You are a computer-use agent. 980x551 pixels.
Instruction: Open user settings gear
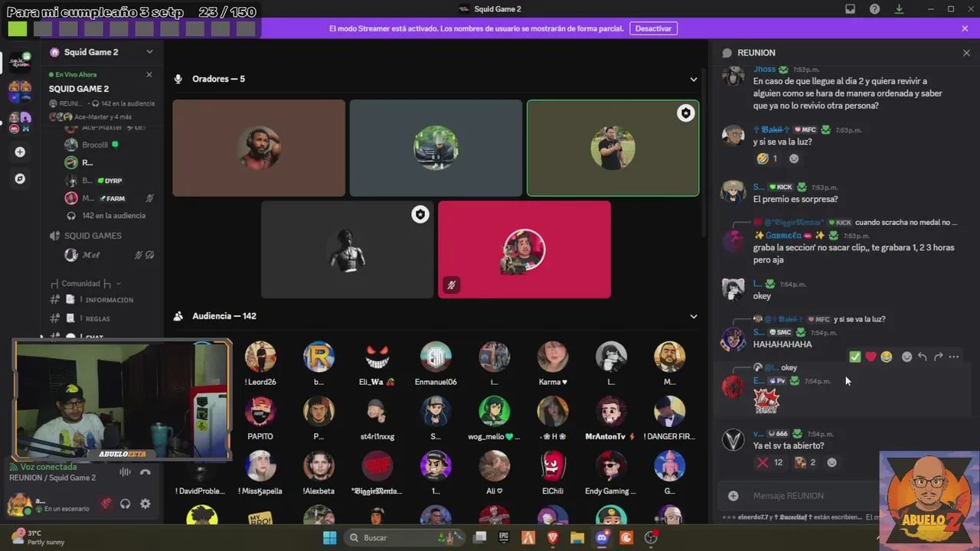pyautogui.click(x=145, y=504)
